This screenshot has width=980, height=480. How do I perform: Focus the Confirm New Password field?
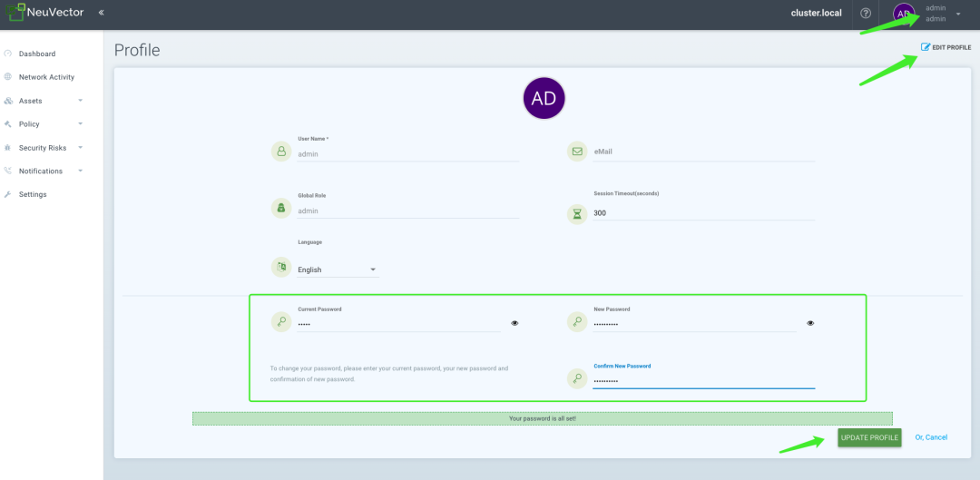[x=704, y=380]
